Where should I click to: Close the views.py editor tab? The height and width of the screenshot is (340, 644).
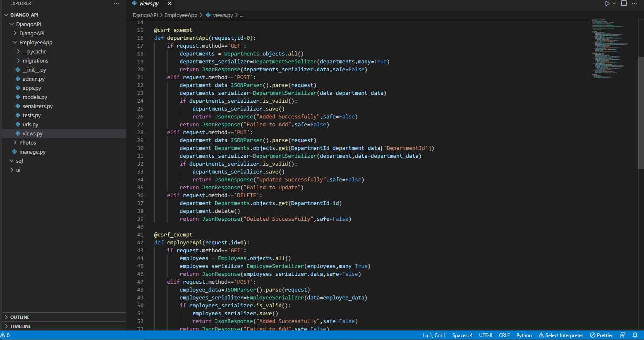170,3
